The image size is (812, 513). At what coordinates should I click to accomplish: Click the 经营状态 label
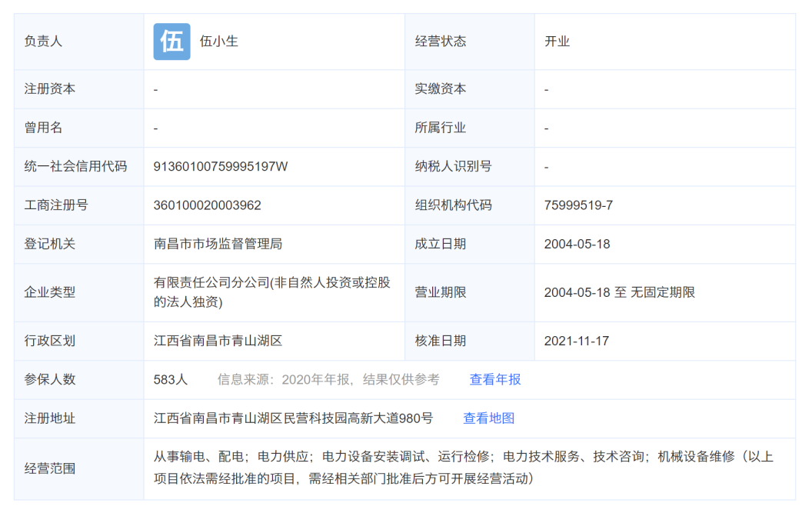pos(440,42)
